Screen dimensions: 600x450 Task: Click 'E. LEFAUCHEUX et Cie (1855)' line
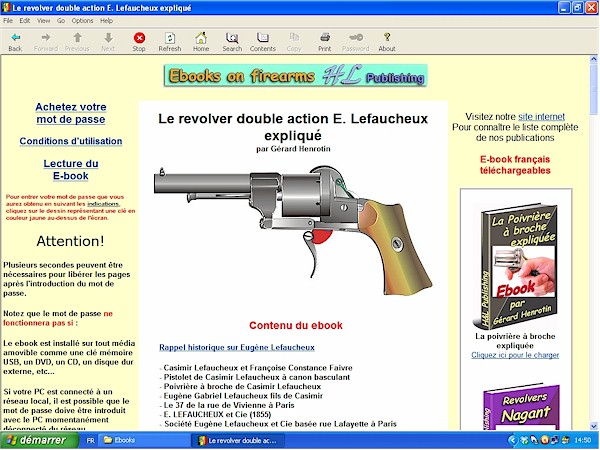point(215,414)
